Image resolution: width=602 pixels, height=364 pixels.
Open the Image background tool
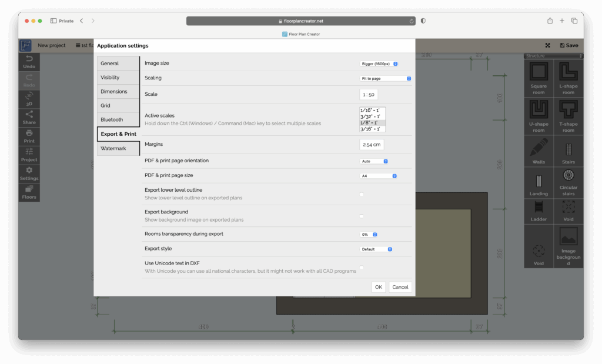568,245
